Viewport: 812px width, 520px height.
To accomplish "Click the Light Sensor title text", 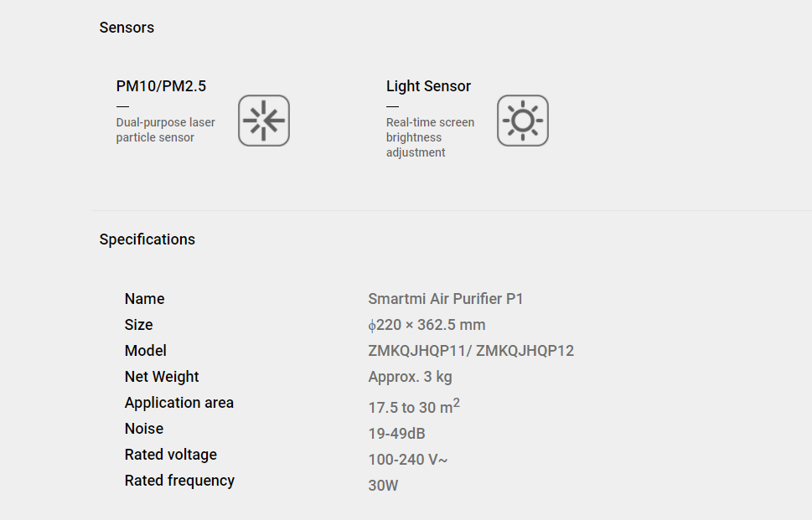I will click(428, 86).
